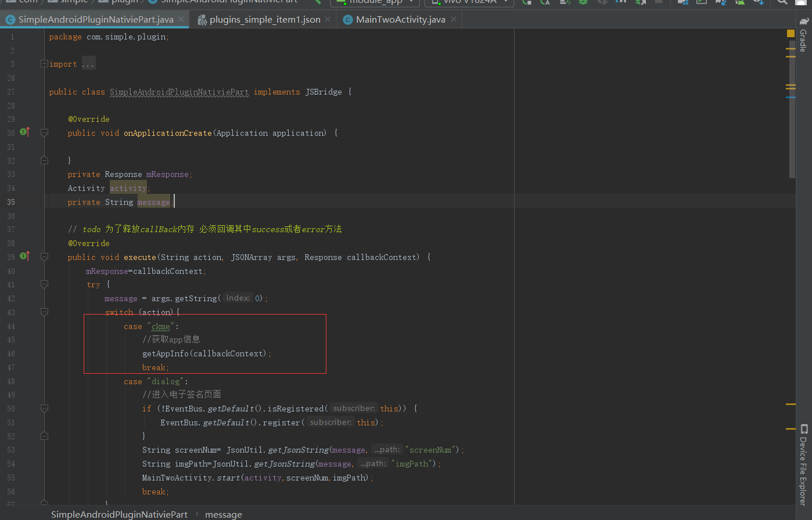This screenshot has width=812, height=520.
Task: Collapse the onApplicationCreate method fold marker
Action: click(44, 133)
